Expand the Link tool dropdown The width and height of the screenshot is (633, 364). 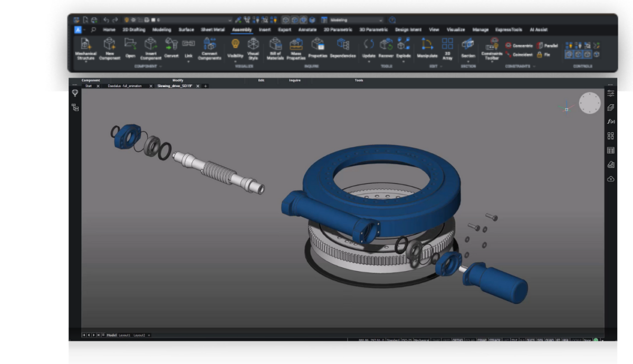(188, 61)
